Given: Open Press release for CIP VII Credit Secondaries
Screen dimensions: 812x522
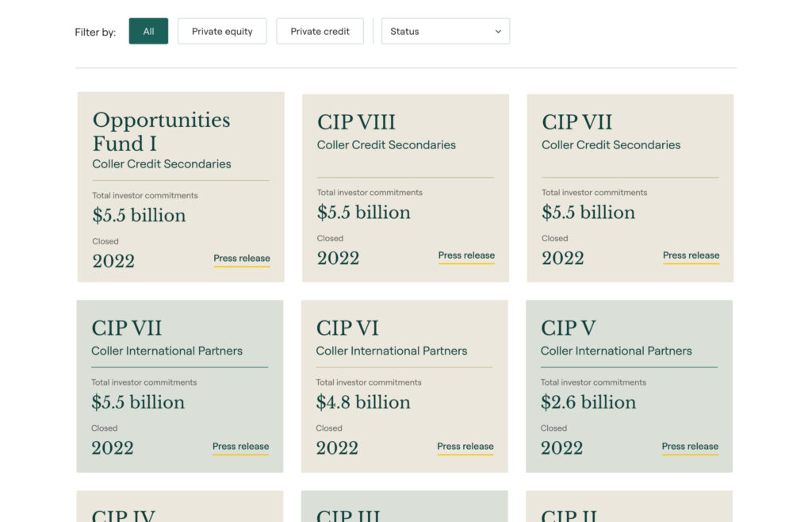Looking at the screenshot, I should tap(691, 255).
